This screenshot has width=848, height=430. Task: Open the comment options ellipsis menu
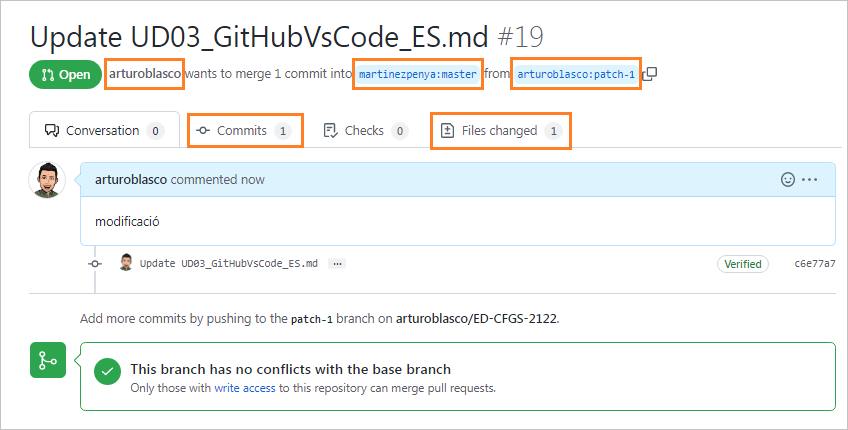coord(810,180)
